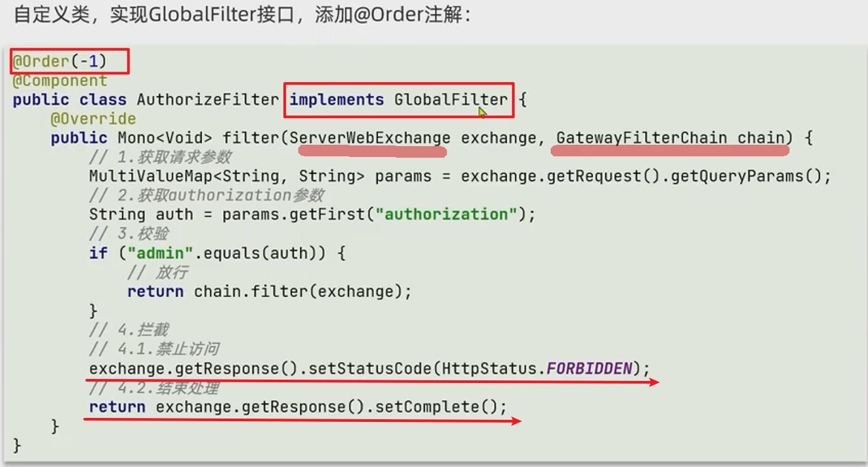Click chain.filter(exchange) return statement

tap(270, 292)
